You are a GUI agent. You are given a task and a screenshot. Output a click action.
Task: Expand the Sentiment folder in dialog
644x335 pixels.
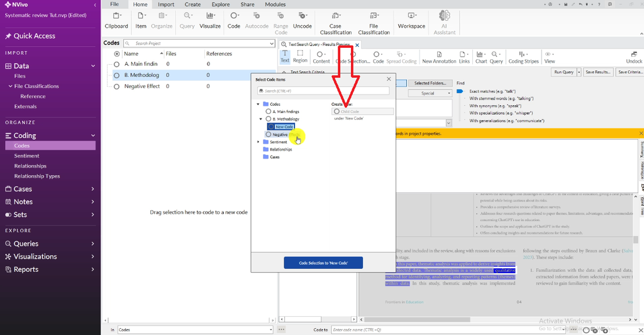point(258,142)
